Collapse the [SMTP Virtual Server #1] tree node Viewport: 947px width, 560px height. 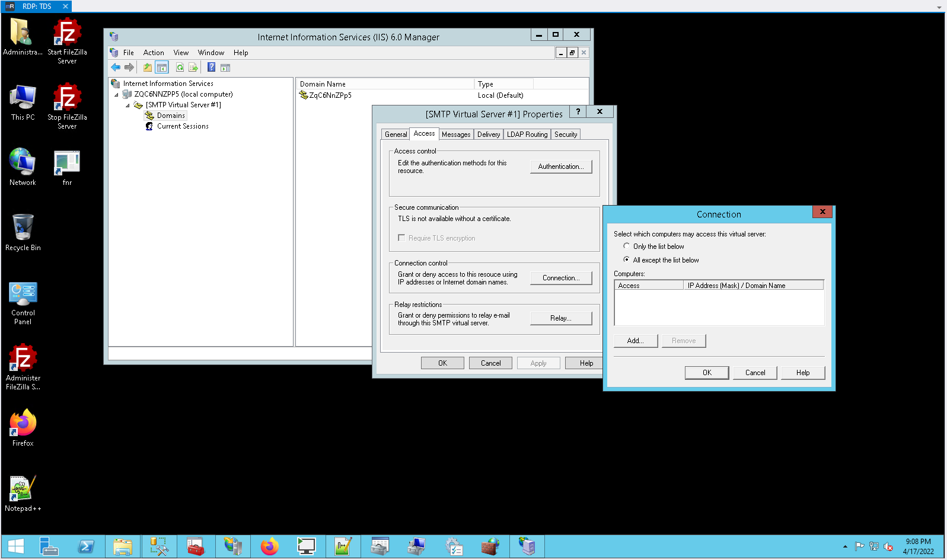click(x=127, y=105)
